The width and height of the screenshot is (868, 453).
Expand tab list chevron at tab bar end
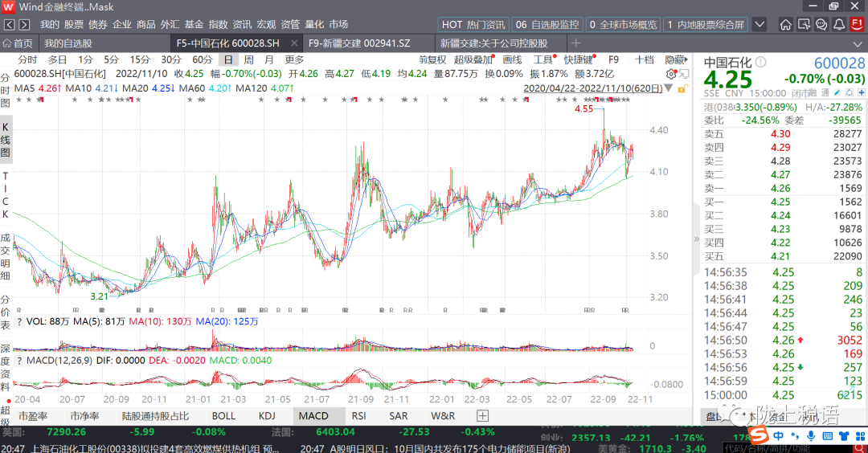[x=858, y=43]
